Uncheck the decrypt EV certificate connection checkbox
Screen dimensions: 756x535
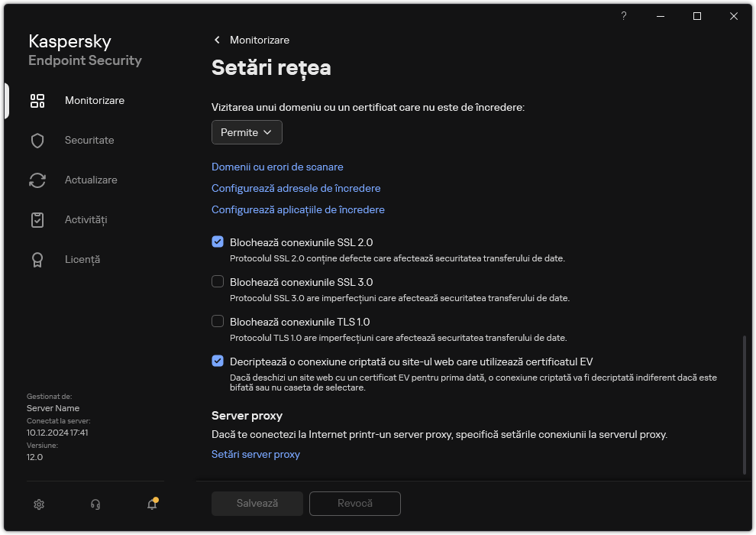tap(218, 362)
